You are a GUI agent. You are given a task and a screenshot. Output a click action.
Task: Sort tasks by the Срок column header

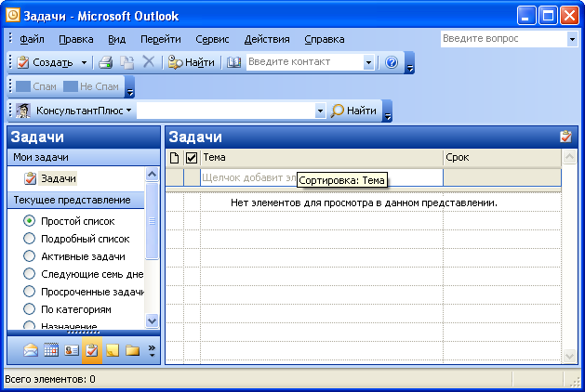pyautogui.click(x=502, y=158)
